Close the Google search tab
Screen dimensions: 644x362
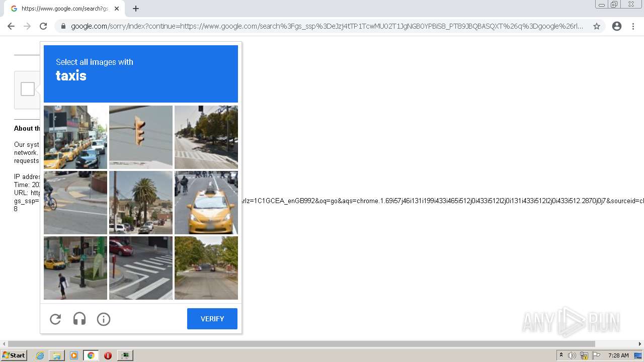click(117, 9)
